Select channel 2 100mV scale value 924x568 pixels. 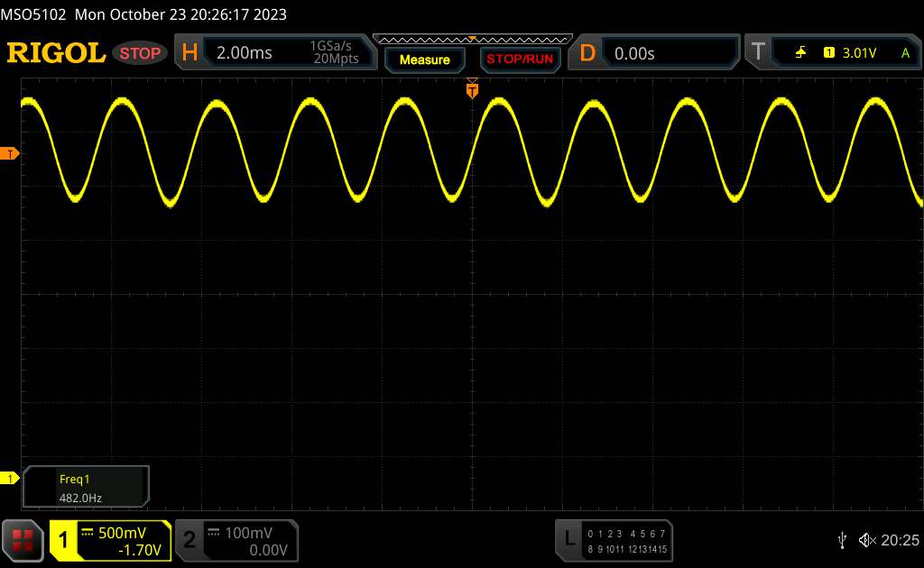click(249, 533)
